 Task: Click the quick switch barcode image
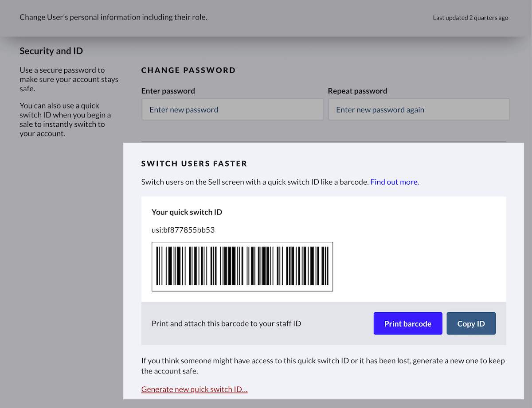click(242, 267)
